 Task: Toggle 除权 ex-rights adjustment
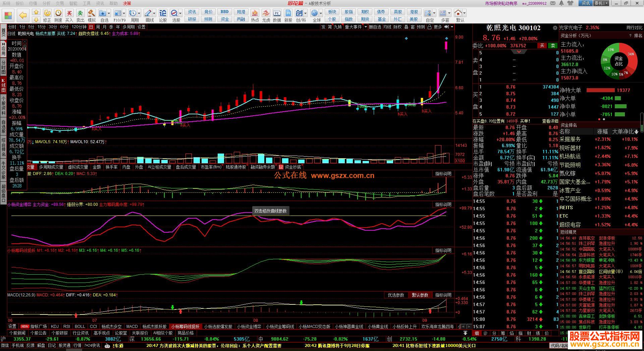[397, 27]
